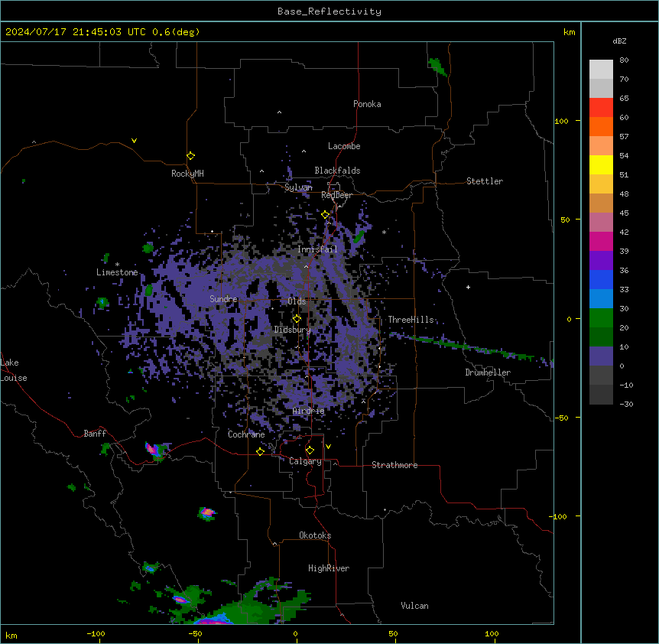
Task: Click the Base_Reflectivity title text
Action: [x=329, y=11]
